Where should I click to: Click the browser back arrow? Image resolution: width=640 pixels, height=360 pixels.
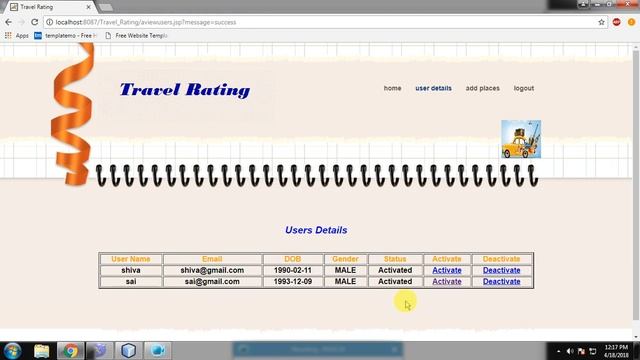coord(9,22)
